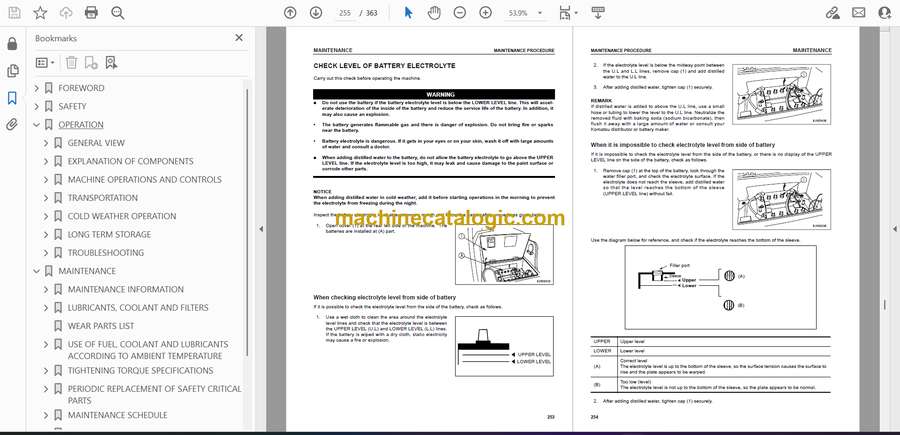Collapse the left navigation pane arrow
Image resolution: width=900 pixels, height=435 pixels.
click(x=261, y=229)
